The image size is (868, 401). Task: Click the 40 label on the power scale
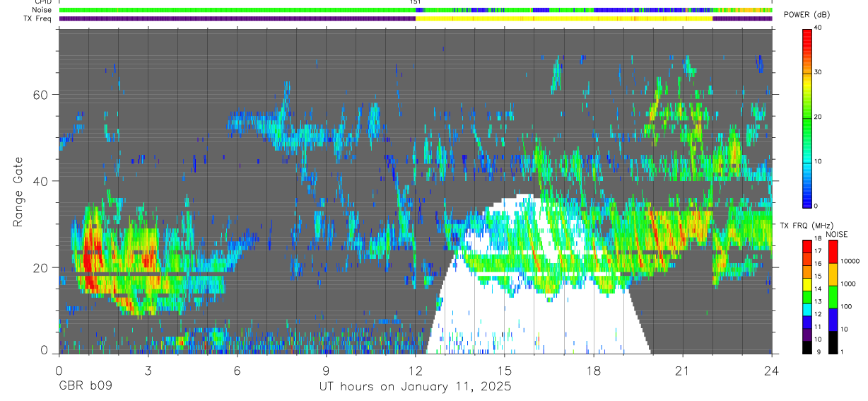pos(818,28)
